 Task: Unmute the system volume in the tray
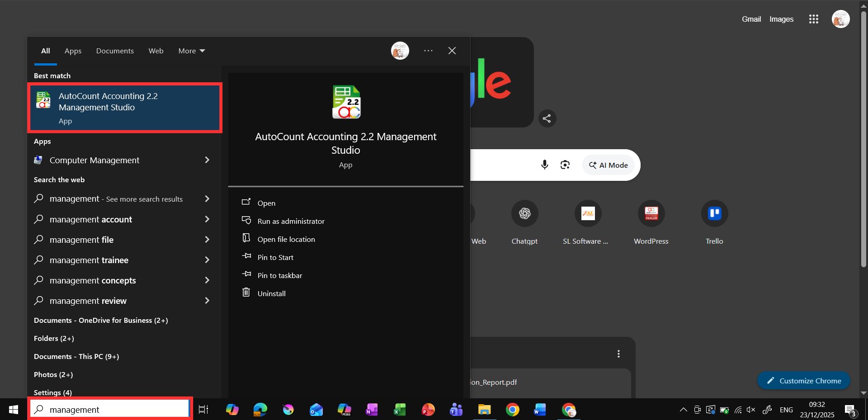(x=751, y=410)
